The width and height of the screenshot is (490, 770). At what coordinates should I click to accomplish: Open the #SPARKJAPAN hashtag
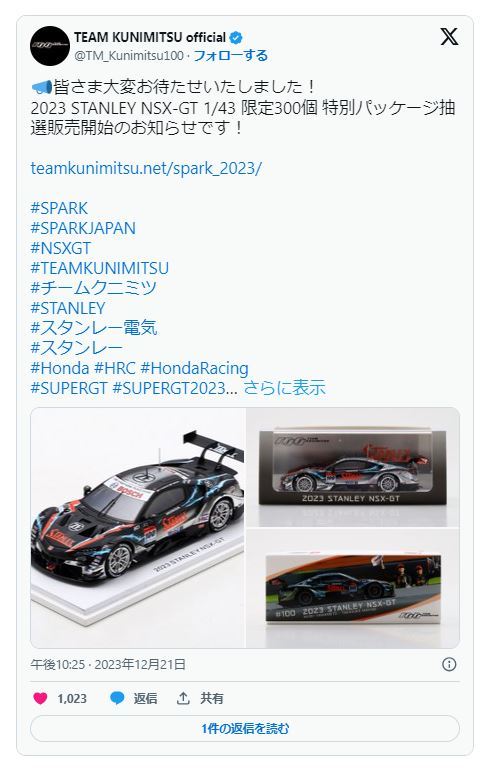click(83, 228)
